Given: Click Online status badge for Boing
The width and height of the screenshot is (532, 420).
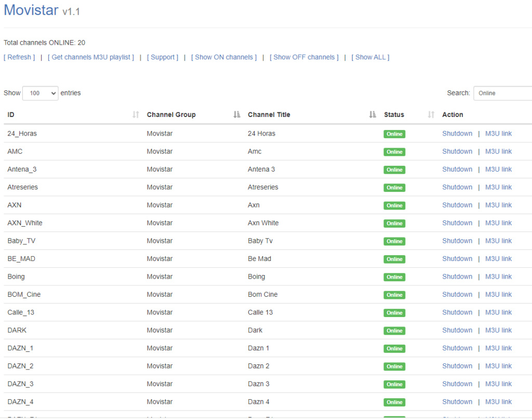Looking at the screenshot, I should [394, 277].
